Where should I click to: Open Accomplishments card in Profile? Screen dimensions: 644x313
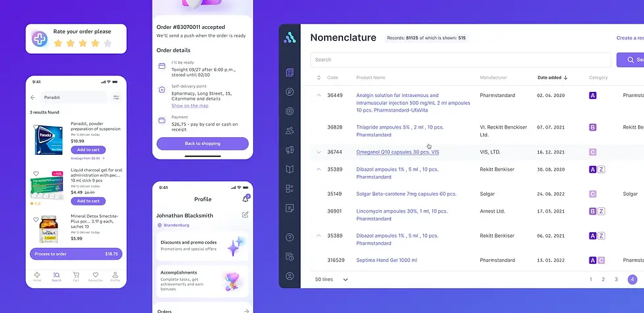coord(202,282)
